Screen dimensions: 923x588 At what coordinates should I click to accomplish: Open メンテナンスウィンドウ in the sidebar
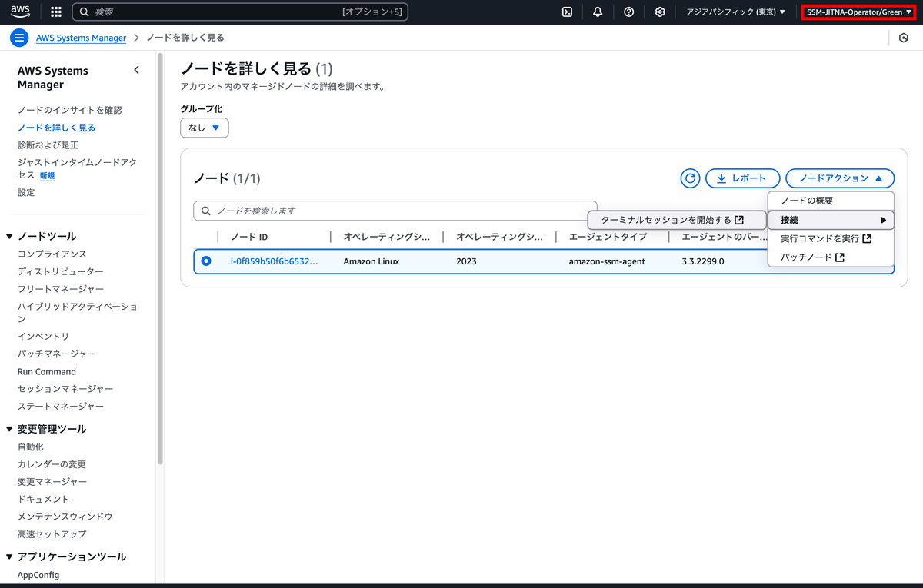click(x=65, y=517)
